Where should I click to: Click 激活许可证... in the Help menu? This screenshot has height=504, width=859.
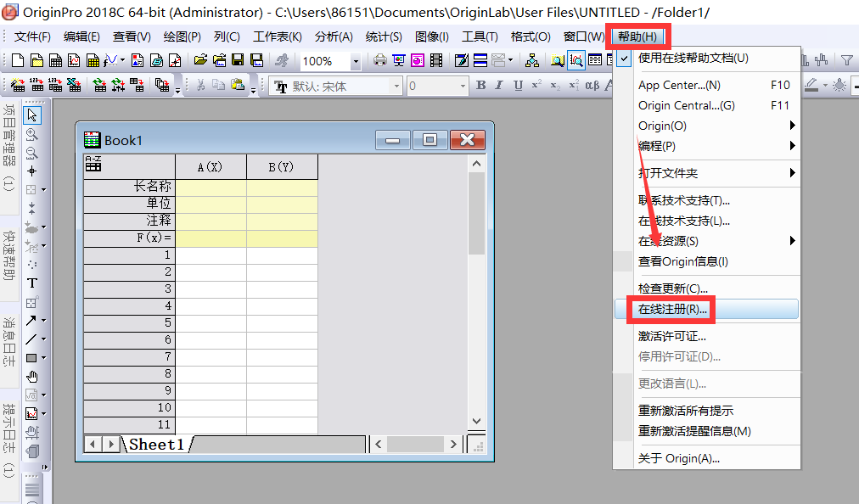point(707,336)
